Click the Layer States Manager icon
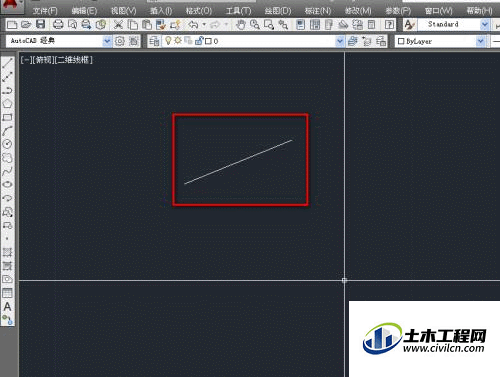 (381, 41)
